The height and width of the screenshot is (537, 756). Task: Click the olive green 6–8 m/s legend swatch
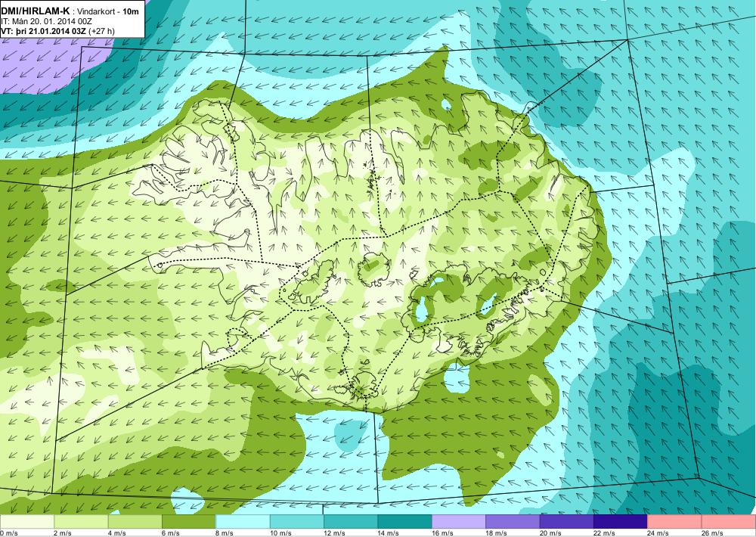click(189, 522)
